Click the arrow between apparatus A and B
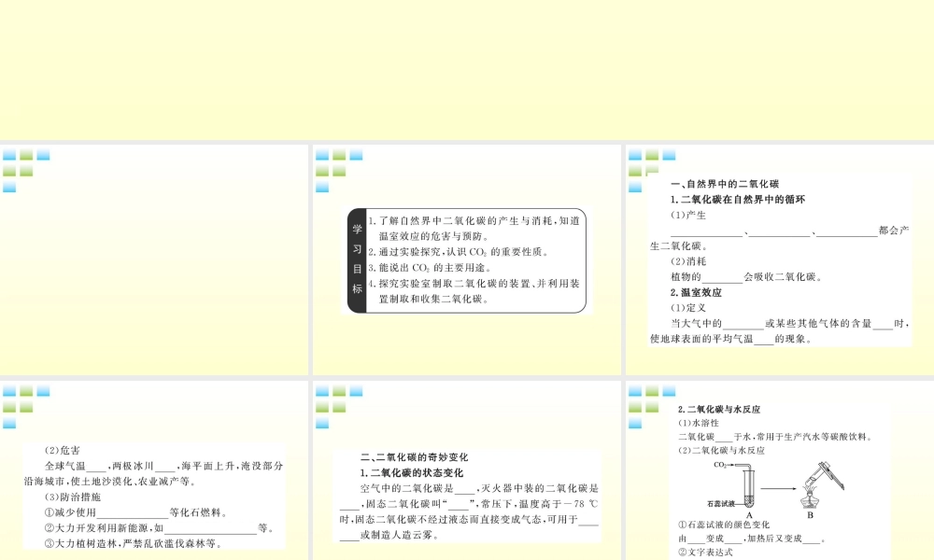 (778, 486)
